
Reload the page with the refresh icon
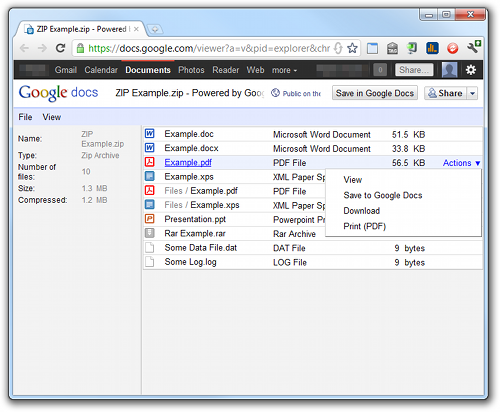(60, 48)
